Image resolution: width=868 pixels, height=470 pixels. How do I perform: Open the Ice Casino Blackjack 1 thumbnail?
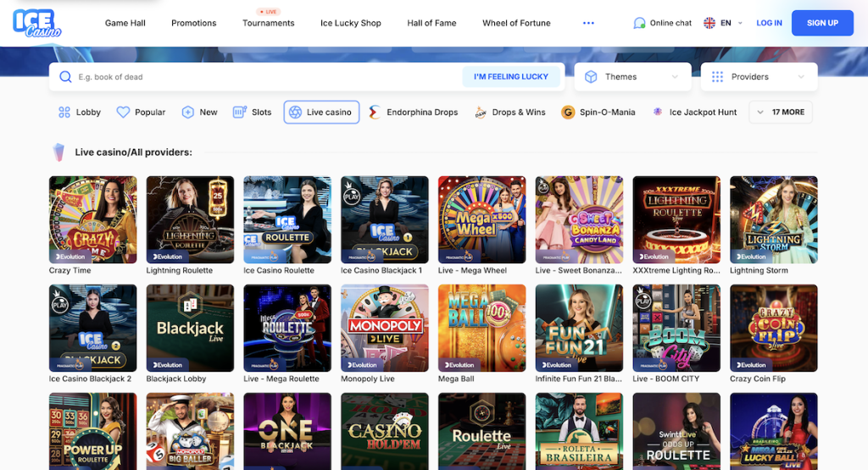[x=385, y=219]
